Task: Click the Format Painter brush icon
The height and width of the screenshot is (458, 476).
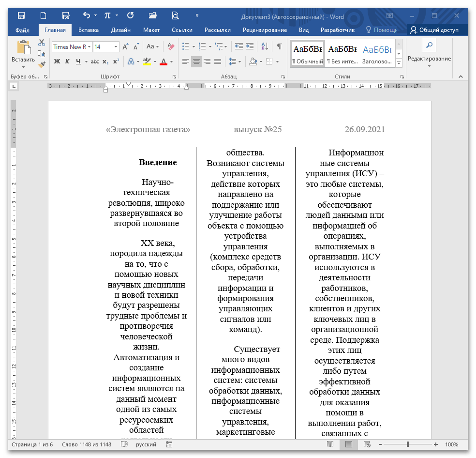Action: click(x=42, y=64)
